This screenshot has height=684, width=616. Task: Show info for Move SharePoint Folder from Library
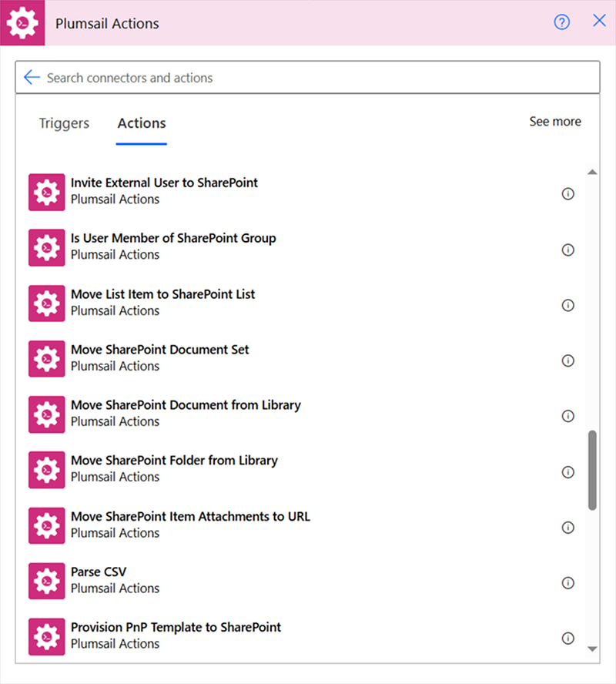point(567,471)
